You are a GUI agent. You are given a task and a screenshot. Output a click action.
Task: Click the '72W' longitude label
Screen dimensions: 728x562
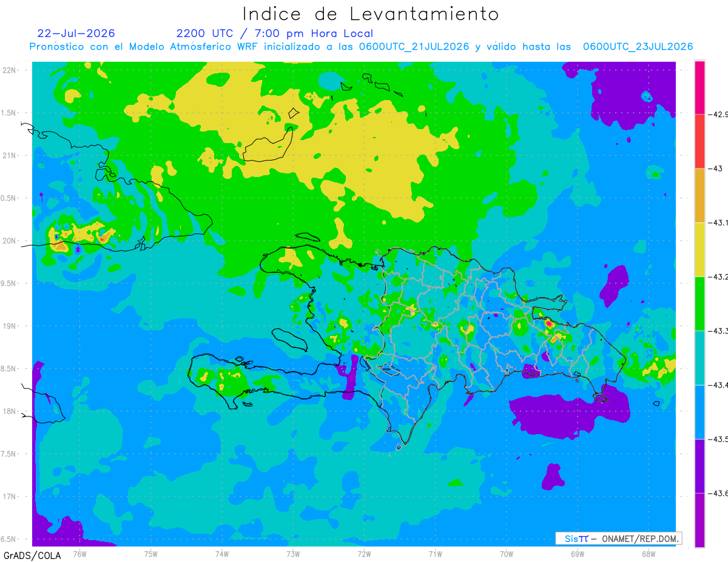point(364,554)
